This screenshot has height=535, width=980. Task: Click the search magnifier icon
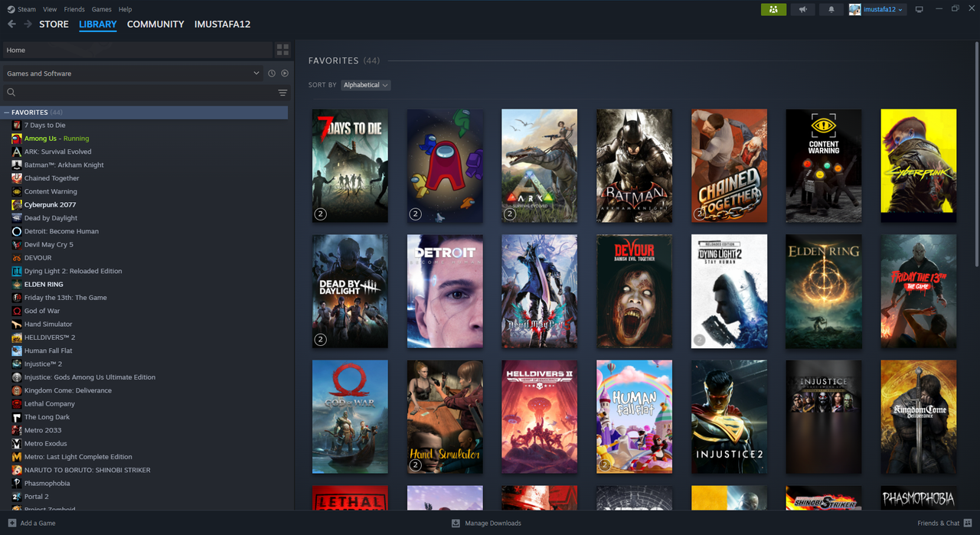(x=11, y=93)
